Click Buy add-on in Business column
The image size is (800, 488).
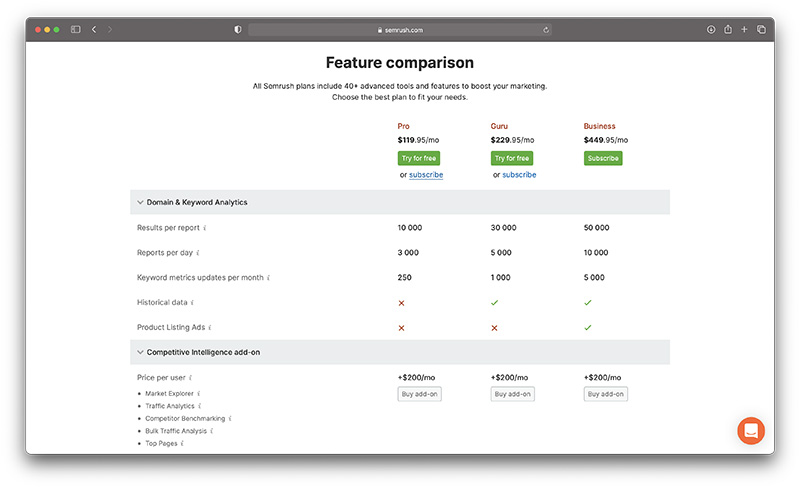coord(605,394)
